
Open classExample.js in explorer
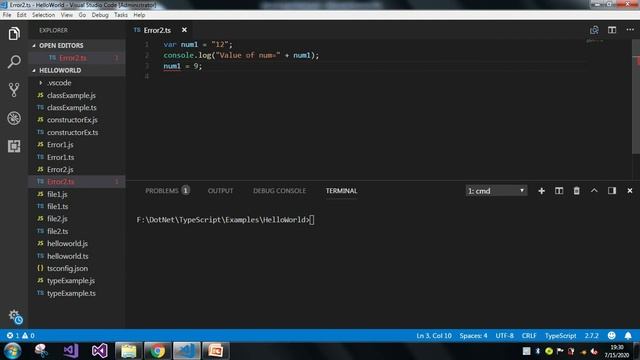point(77,95)
